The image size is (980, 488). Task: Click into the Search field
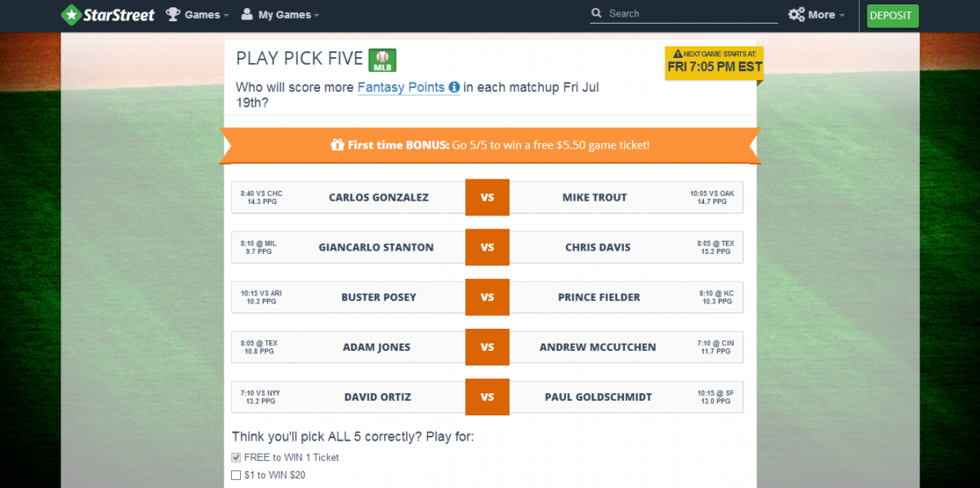(690, 13)
